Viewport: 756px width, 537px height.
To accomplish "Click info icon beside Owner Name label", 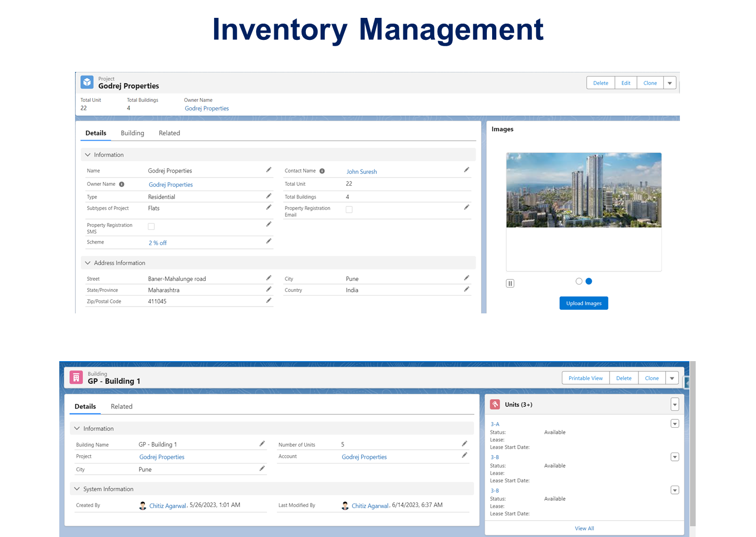I will 122,184.
